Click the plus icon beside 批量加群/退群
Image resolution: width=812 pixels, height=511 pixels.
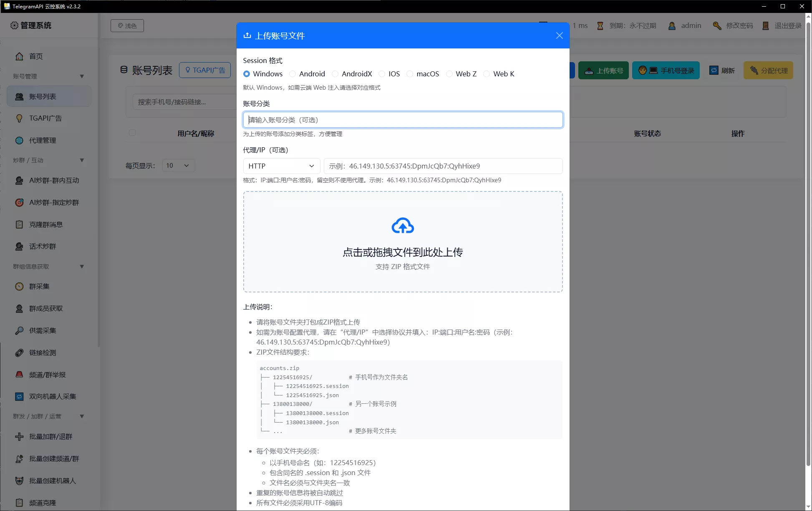(19, 436)
